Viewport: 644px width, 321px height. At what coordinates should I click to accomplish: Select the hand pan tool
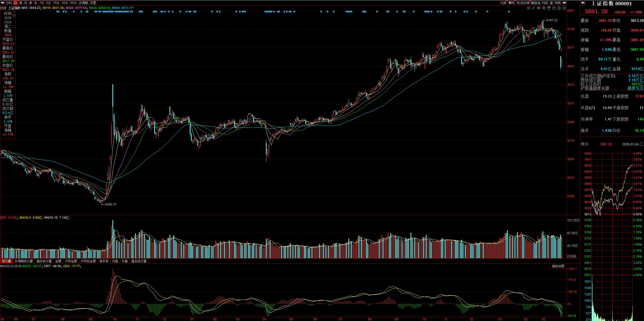pos(549,8)
